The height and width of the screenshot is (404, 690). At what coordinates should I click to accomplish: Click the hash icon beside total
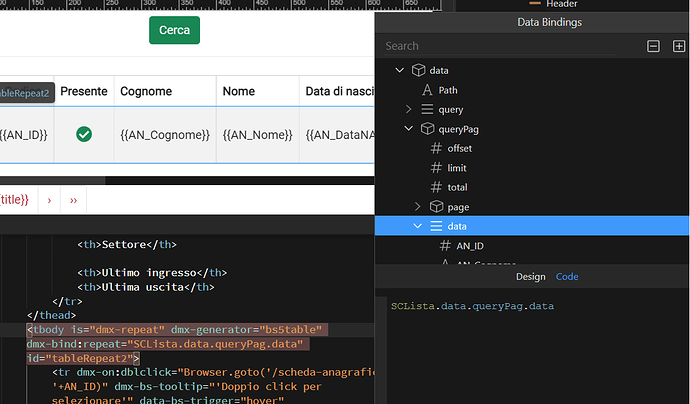coord(436,187)
